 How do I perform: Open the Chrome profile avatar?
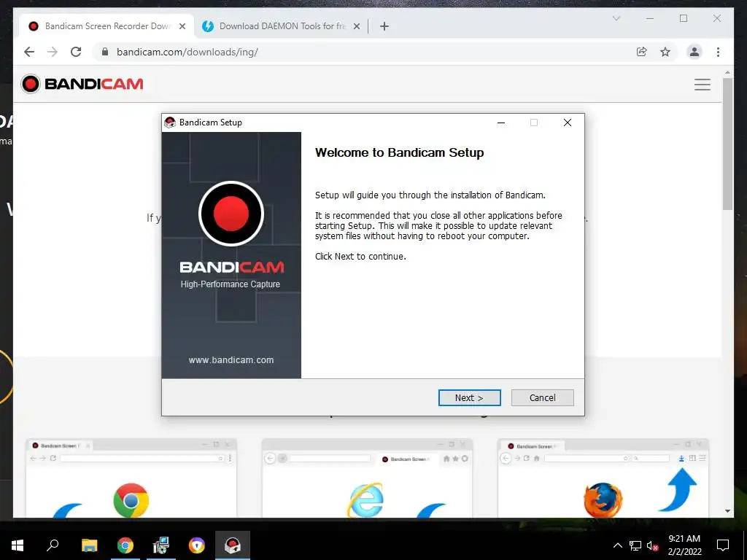pos(694,52)
